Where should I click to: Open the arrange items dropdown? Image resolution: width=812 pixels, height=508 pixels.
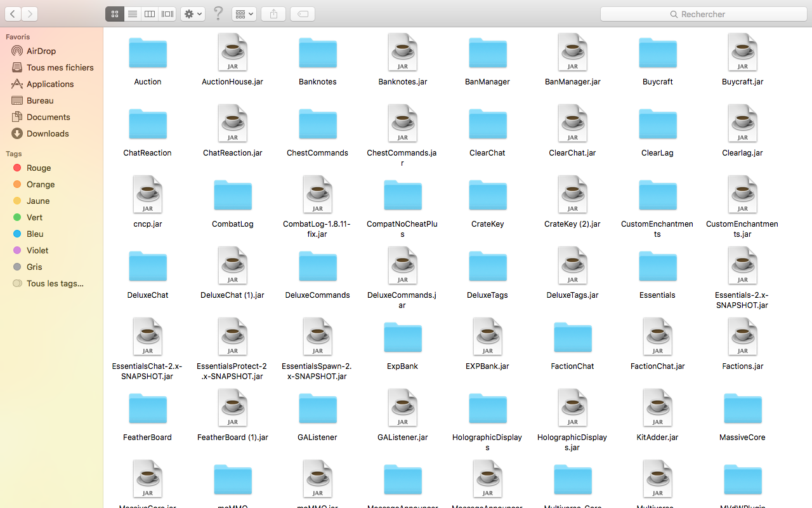(x=244, y=14)
